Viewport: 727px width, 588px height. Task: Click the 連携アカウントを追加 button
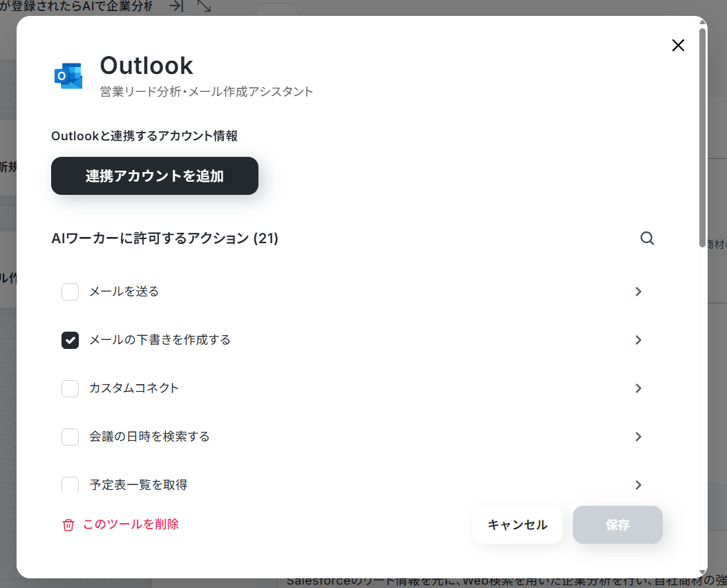click(x=155, y=176)
